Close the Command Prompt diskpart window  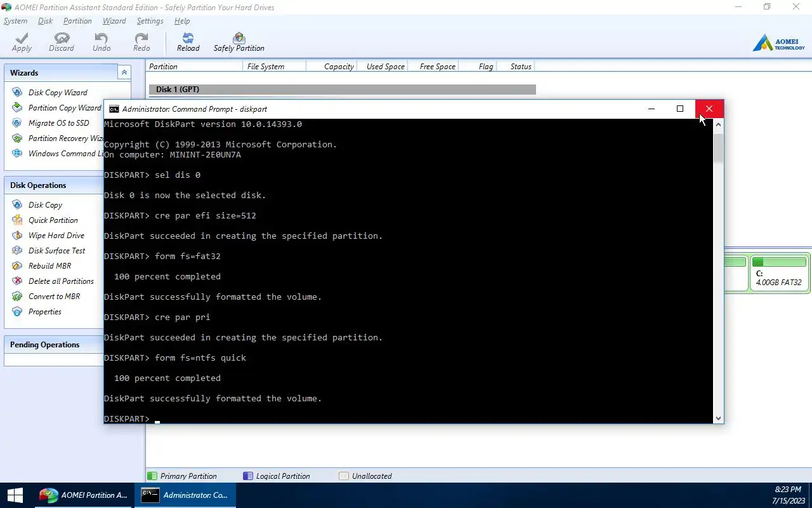tap(709, 109)
